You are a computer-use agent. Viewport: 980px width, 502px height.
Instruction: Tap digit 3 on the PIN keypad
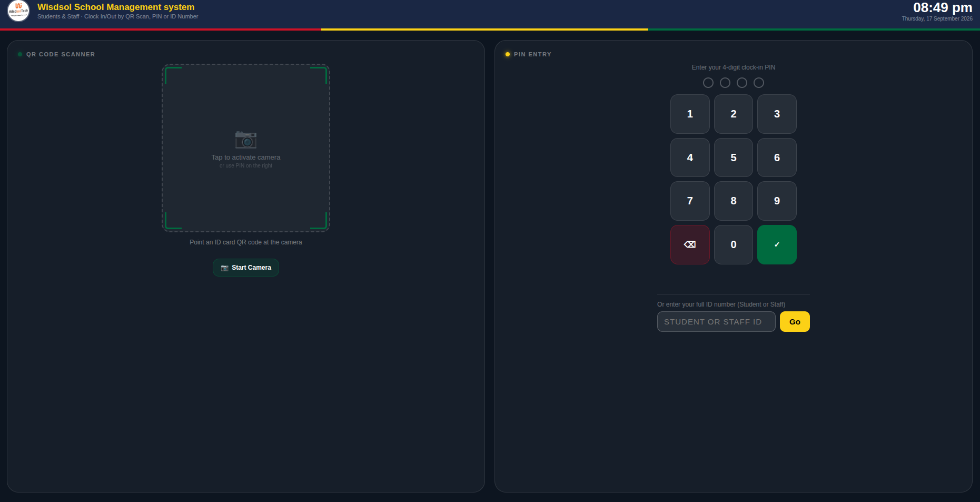coord(777,114)
